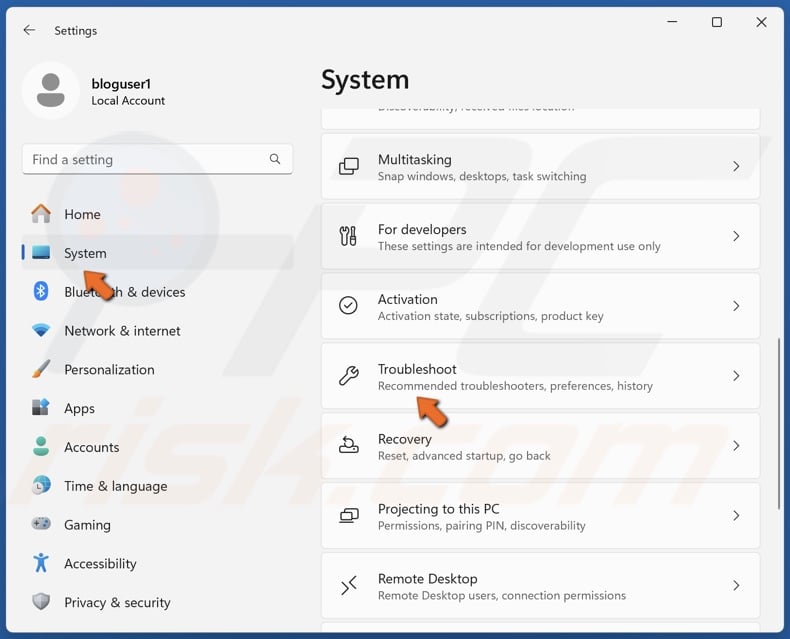Open Network & internet section
This screenshot has height=639, width=790.
157,331
